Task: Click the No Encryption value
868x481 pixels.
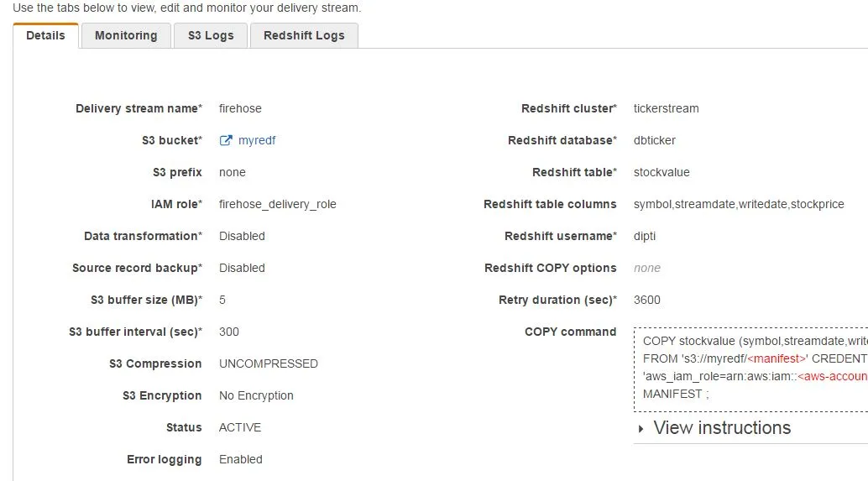Action: pyautogui.click(x=256, y=395)
